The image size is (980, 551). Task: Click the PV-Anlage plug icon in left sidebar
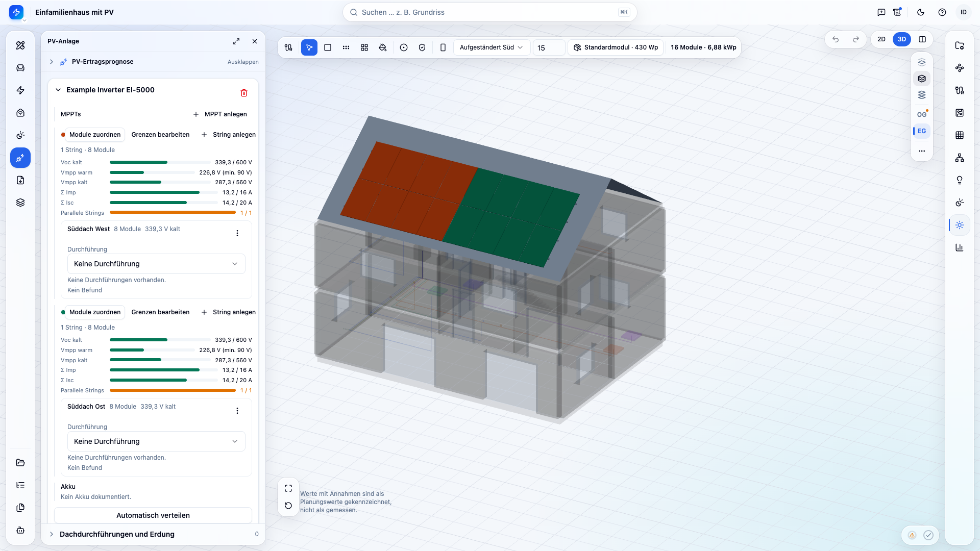click(20, 158)
